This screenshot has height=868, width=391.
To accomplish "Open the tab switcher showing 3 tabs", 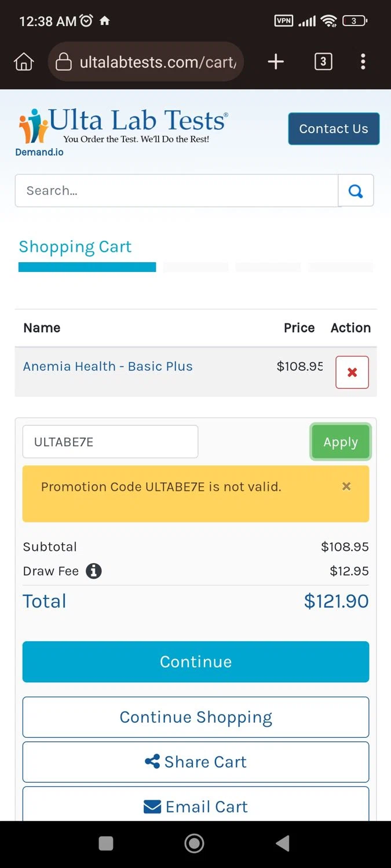I will (x=323, y=61).
